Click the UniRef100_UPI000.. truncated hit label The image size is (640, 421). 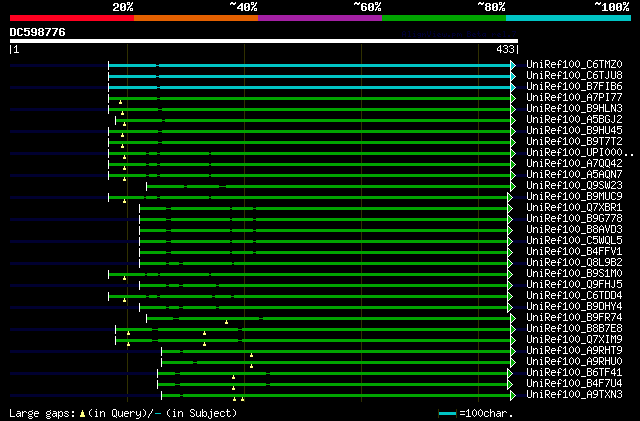(x=580, y=153)
